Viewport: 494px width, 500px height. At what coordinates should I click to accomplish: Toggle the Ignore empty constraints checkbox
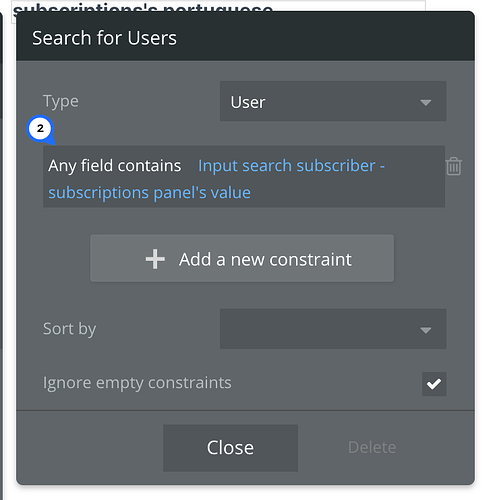click(x=434, y=384)
